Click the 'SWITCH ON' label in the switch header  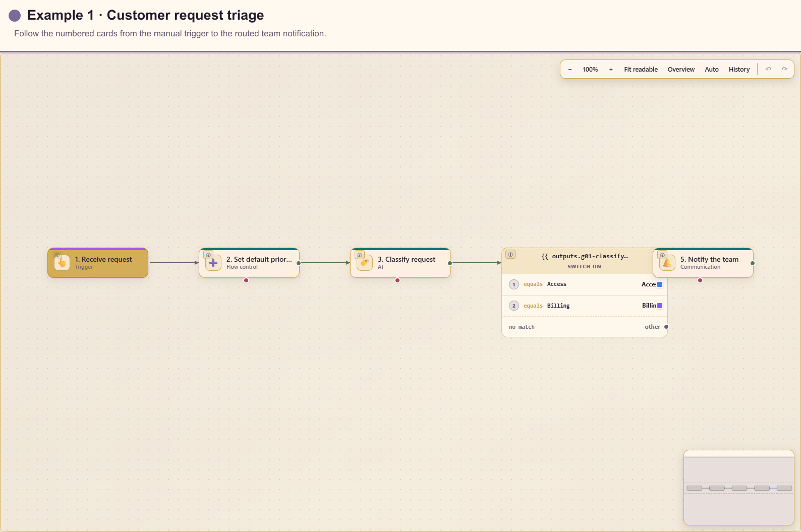point(584,267)
